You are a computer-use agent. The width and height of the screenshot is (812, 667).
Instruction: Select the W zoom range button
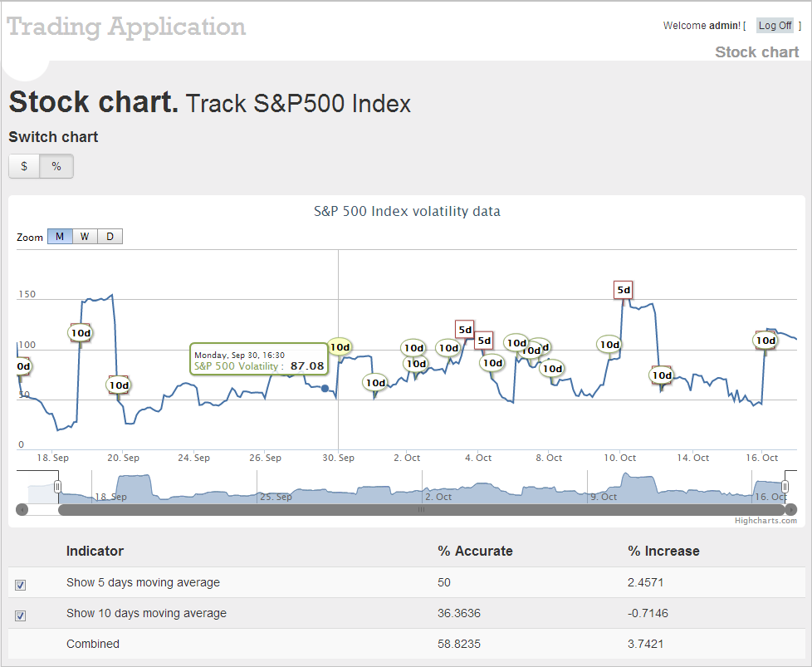click(x=85, y=237)
